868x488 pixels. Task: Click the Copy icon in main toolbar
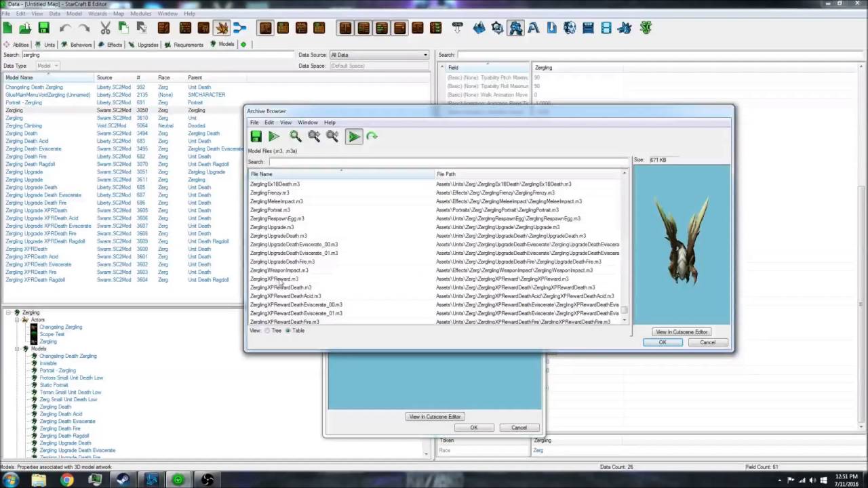[123, 28]
